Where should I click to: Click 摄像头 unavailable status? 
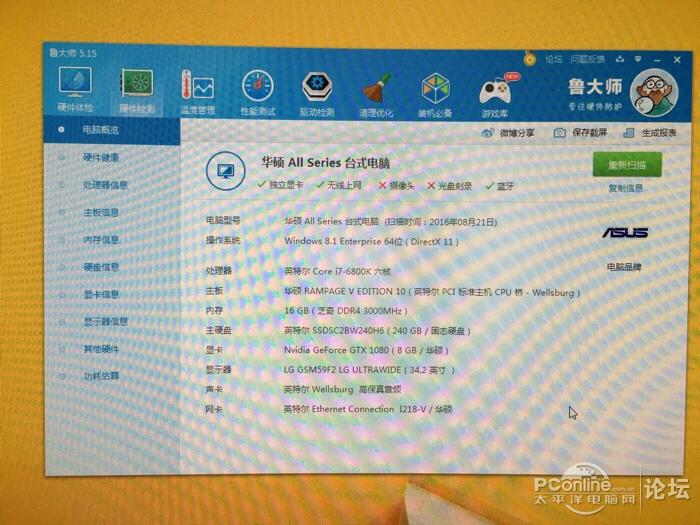[x=396, y=186]
